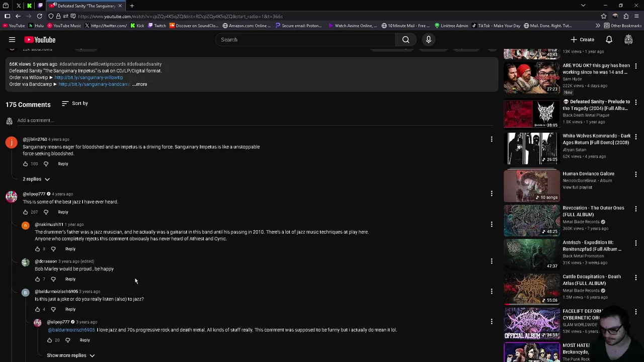Expand the 2 replies under first comment
The image size is (644, 362).
tap(36, 179)
